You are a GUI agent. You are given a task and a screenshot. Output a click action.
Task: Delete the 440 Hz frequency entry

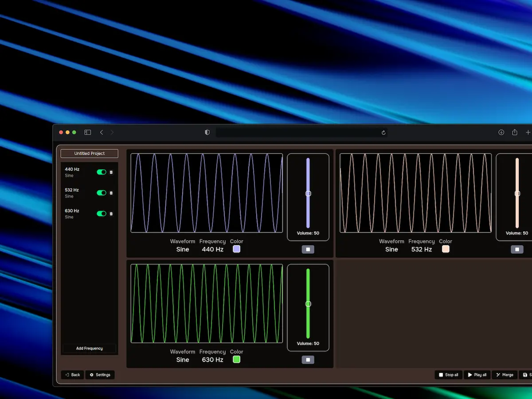pyautogui.click(x=111, y=172)
